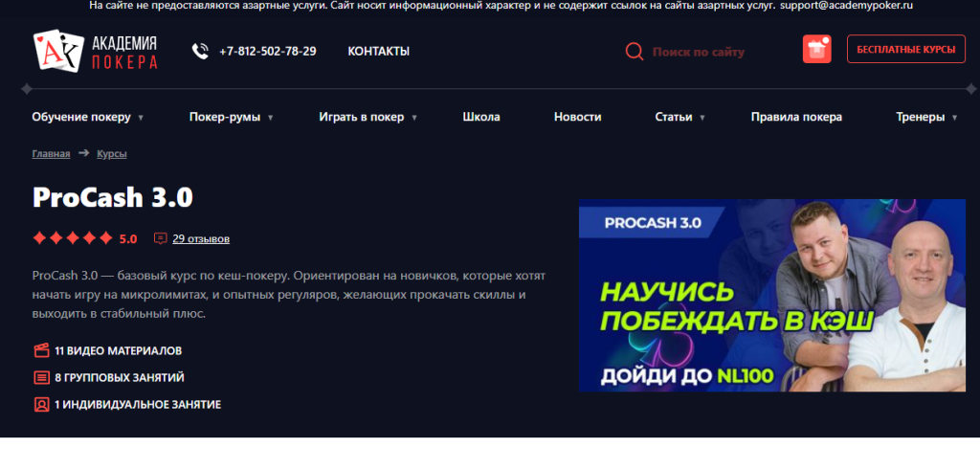Viewport: 980px width, 470px height.
Task: Click the phone handset icon
Action: pyautogui.click(x=200, y=52)
